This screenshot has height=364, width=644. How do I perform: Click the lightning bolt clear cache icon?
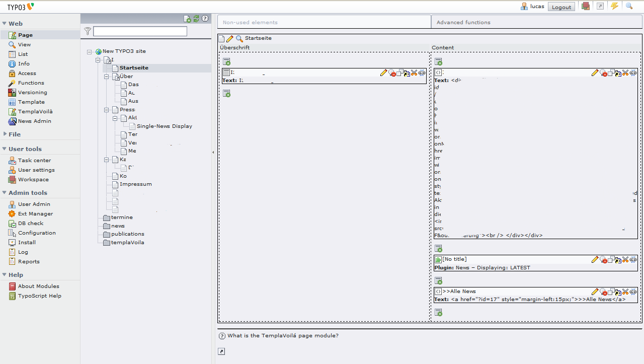click(x=614, y=6)
